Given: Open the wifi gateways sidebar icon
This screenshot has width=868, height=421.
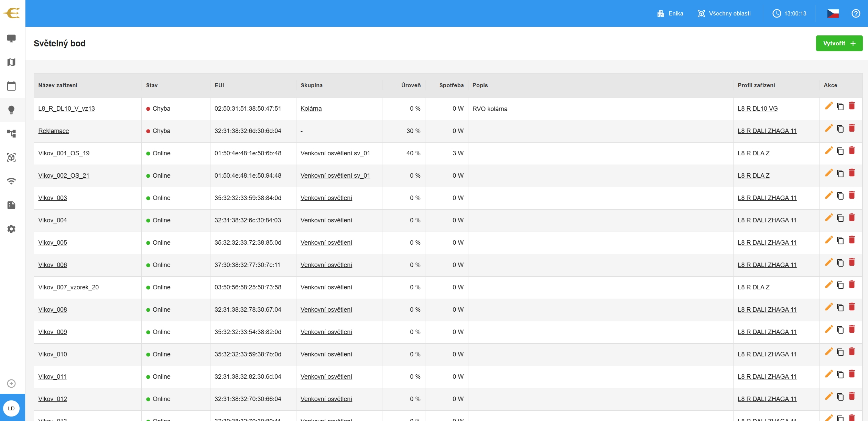Looking at the screenshot, I should 11,181.
